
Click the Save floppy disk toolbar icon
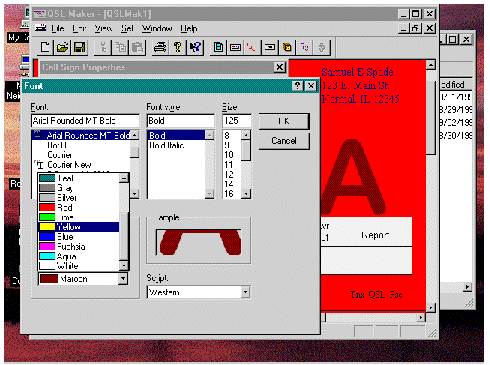[79, 47]
